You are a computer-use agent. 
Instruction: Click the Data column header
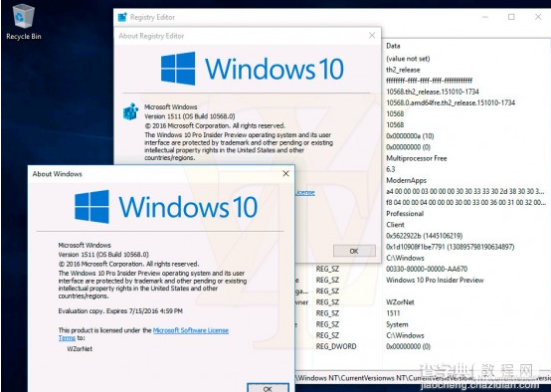pyautogui.click(x=393, y=46)
